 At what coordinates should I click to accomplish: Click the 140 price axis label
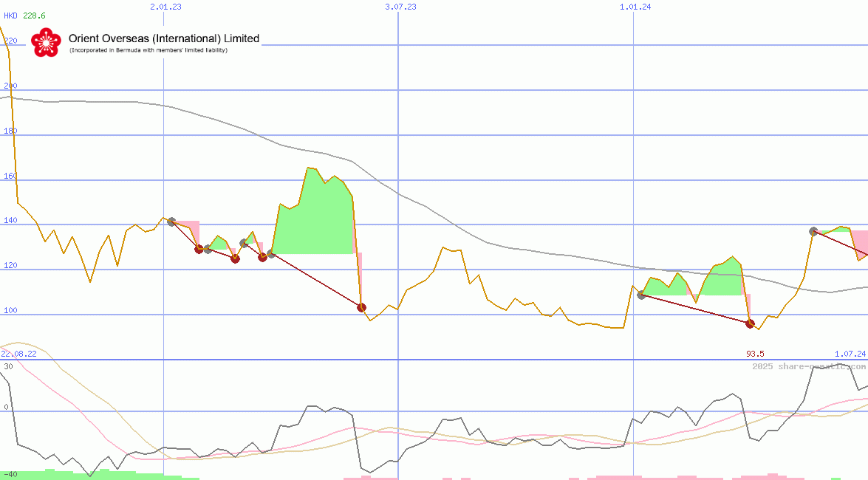click(10, 220)
